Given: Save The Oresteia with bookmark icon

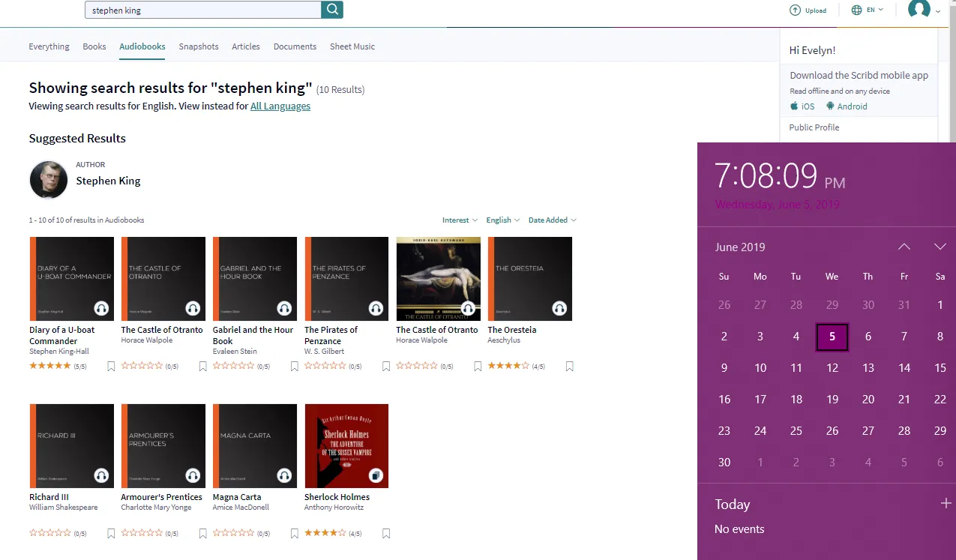Looking at the screenshot, I should click(x=570, y=367).
